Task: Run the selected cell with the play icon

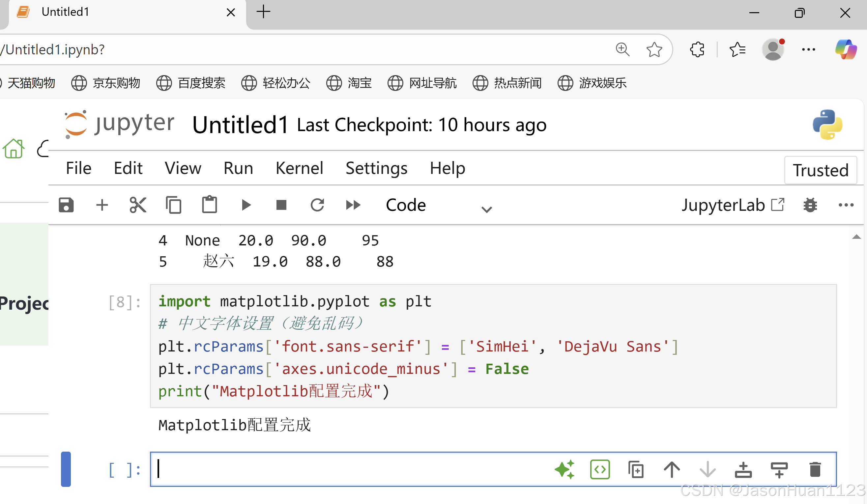Action: (246, 205)
